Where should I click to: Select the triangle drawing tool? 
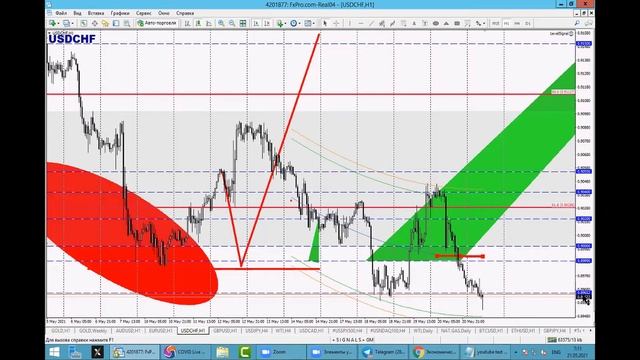(x=446, y=23)
